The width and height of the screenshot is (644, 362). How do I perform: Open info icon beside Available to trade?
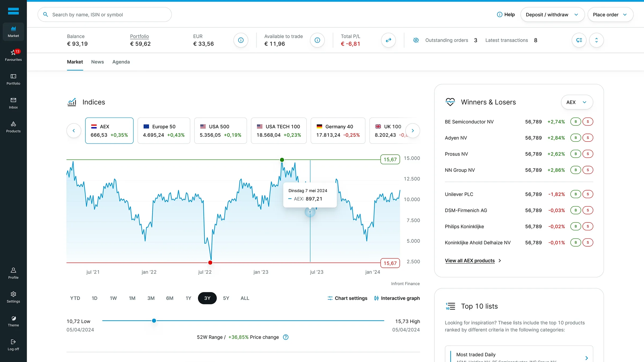pos(317,40)
